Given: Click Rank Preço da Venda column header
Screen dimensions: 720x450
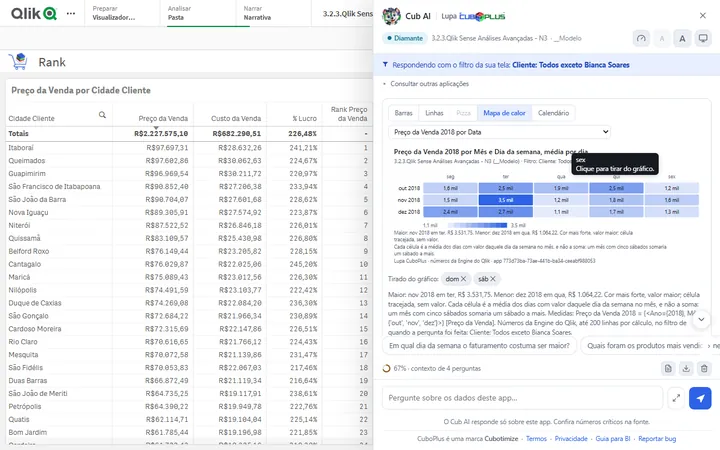Looking at the screenshot, I should 349,114.
